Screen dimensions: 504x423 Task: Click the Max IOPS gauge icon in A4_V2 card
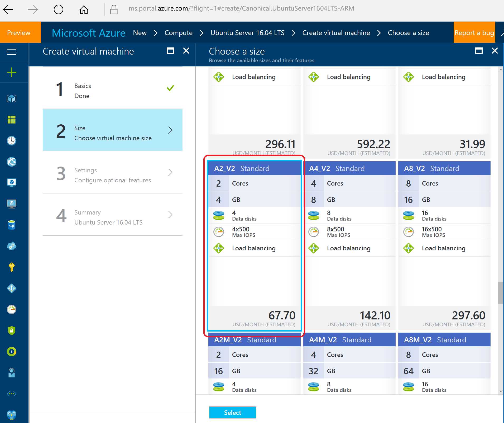[x=314, y=232]
